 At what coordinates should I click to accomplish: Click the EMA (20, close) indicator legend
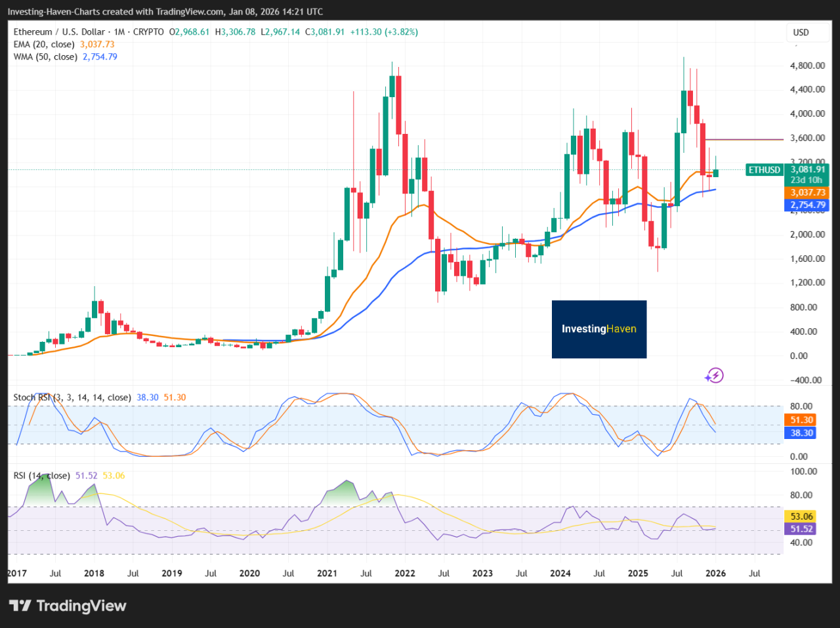point(44,45)
